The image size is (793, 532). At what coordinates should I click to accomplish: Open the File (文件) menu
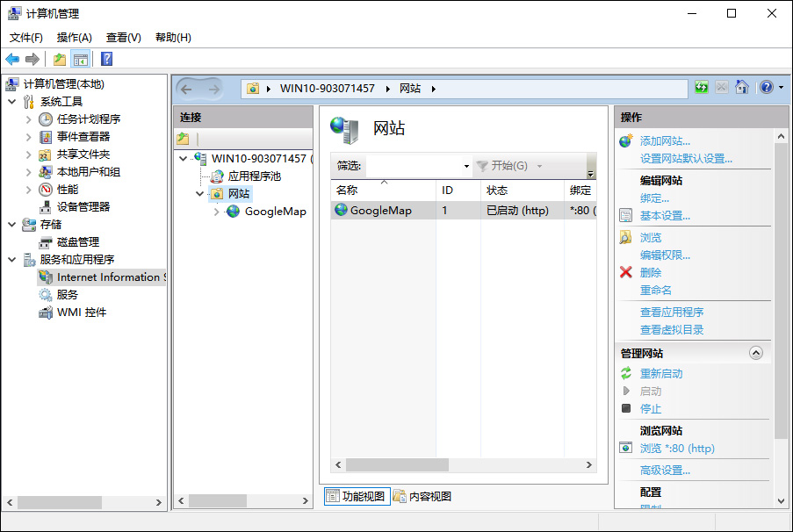[26, 38]
